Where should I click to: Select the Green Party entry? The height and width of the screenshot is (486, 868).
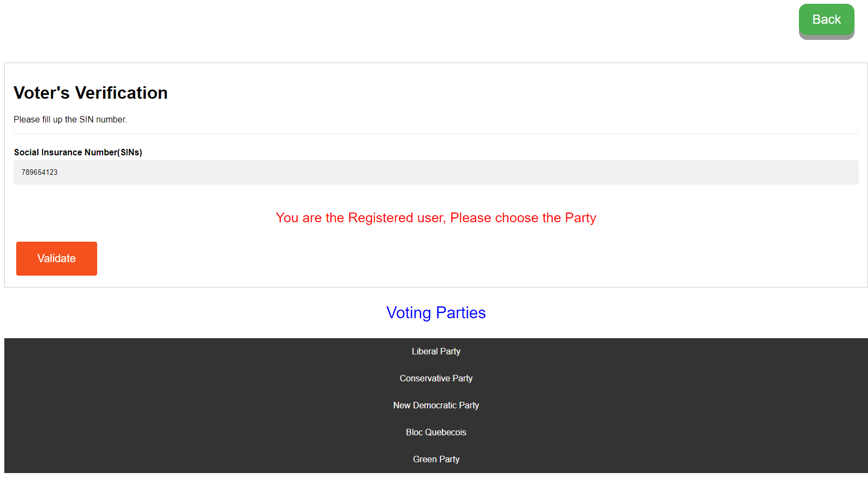click(x=436, y=460)
